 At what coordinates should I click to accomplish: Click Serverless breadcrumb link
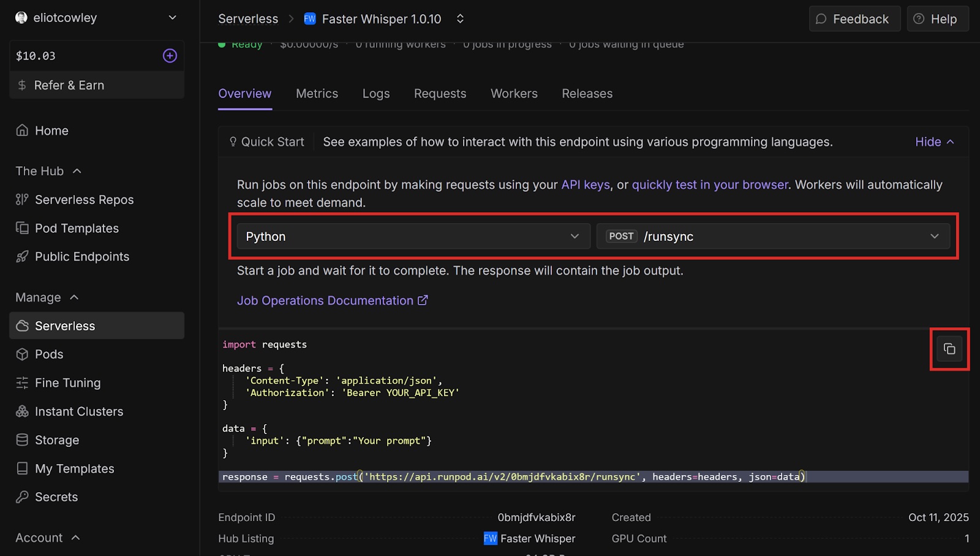coord(248,19)
